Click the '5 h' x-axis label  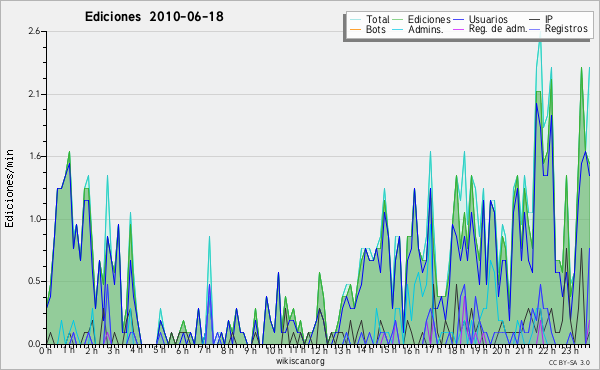pyautogui.click(x=159, y=350)
